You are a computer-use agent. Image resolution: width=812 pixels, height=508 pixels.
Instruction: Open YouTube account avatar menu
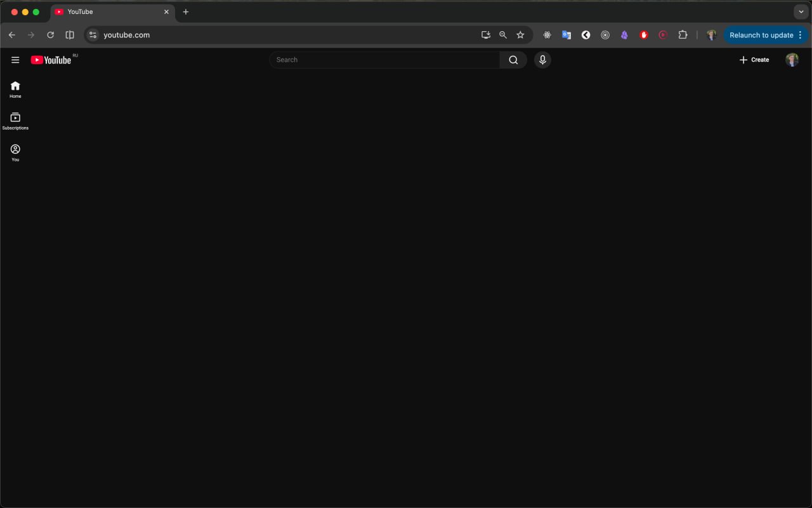(x=792, y=60)
